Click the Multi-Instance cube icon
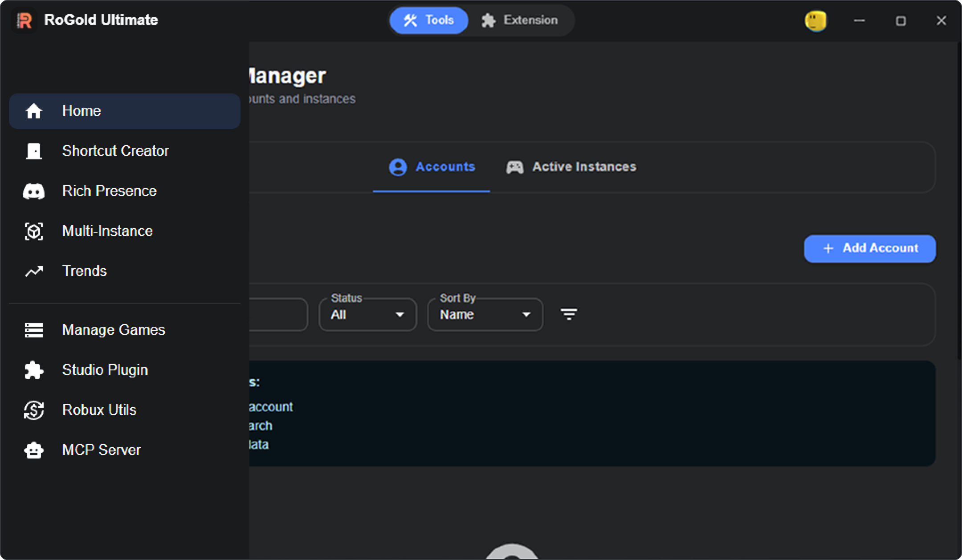The image size is (962, 560). (34, 231)
